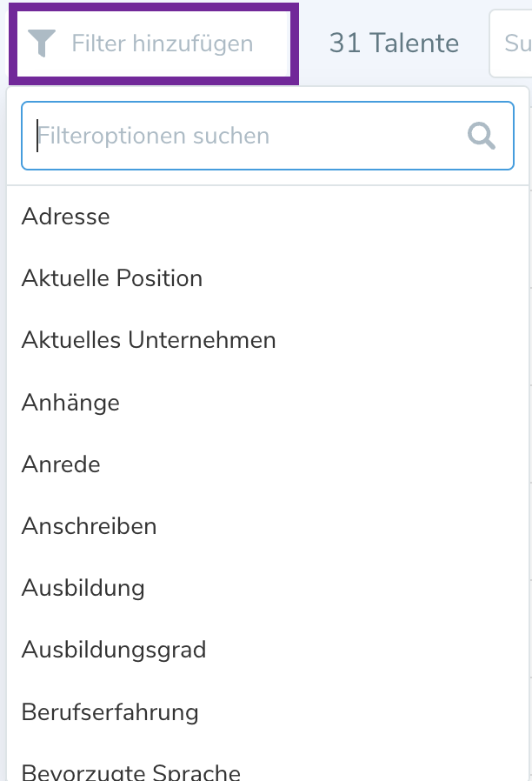The height and width of the screenshot is (781, 532).
Task: Select the "Ausbildung" filter entry
Action: (x=83, y=588)
